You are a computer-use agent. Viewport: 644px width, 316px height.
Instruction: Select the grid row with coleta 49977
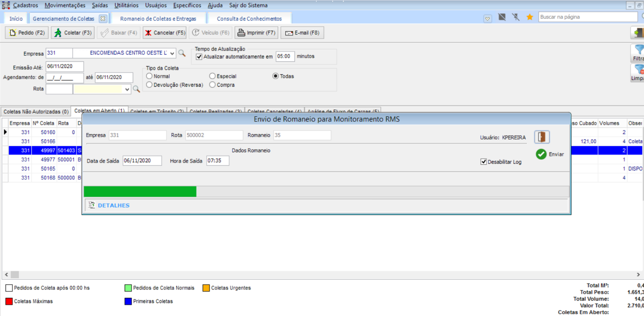tap(322, 159)
